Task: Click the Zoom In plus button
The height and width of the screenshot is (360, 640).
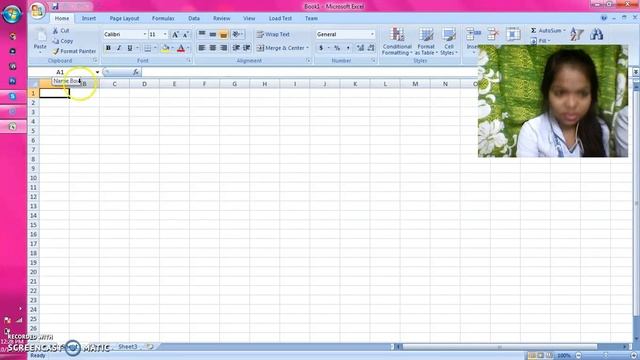Action: point(634,356)
